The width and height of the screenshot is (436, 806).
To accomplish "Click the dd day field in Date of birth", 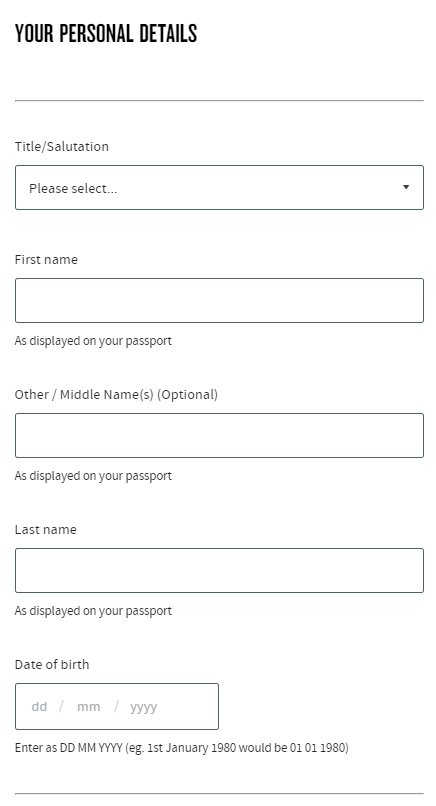I will pyautogui.click(x=39, y=707).
